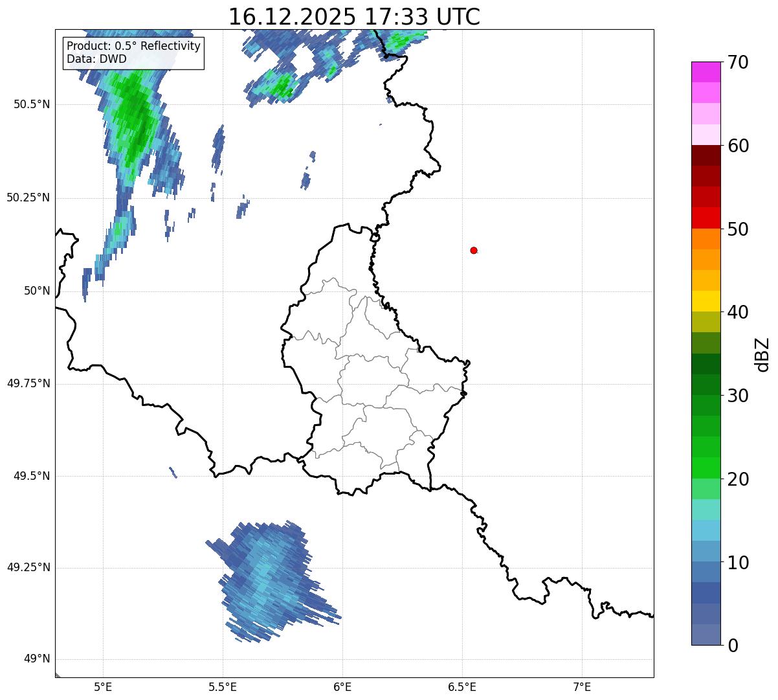
Task: Click the colorbar 60 tick label
Action: tap(737, 146)
